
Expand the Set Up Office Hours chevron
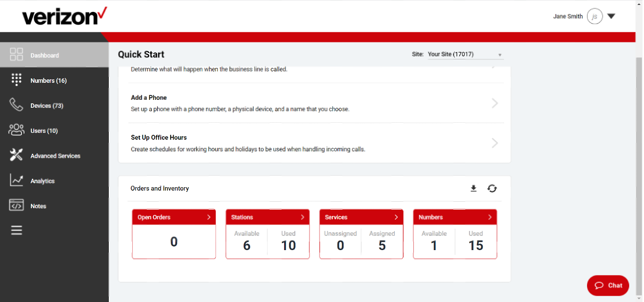point(495,143)
